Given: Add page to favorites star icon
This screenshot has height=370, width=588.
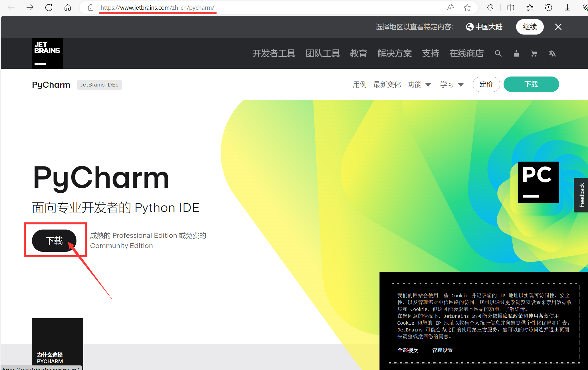Looking at the screenshot, I should pyautogui.click(x=467, y=8).
